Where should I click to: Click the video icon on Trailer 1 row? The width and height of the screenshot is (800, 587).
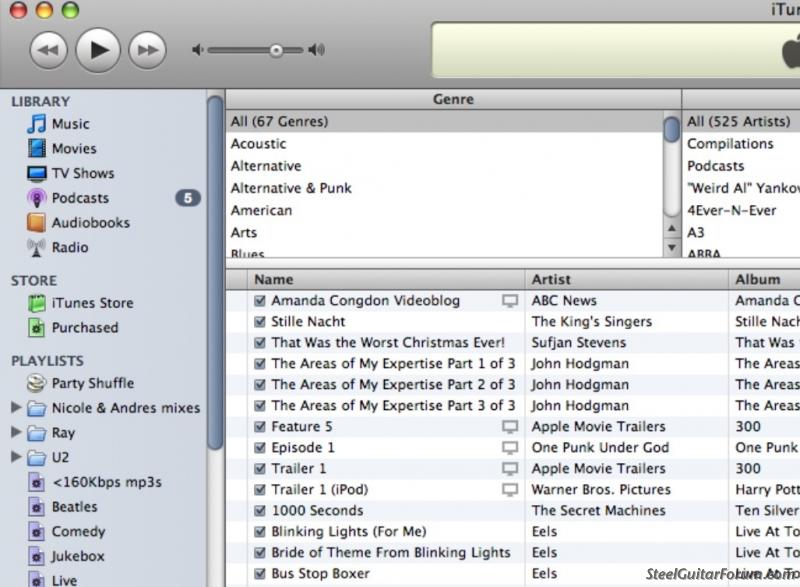[510, 469]
